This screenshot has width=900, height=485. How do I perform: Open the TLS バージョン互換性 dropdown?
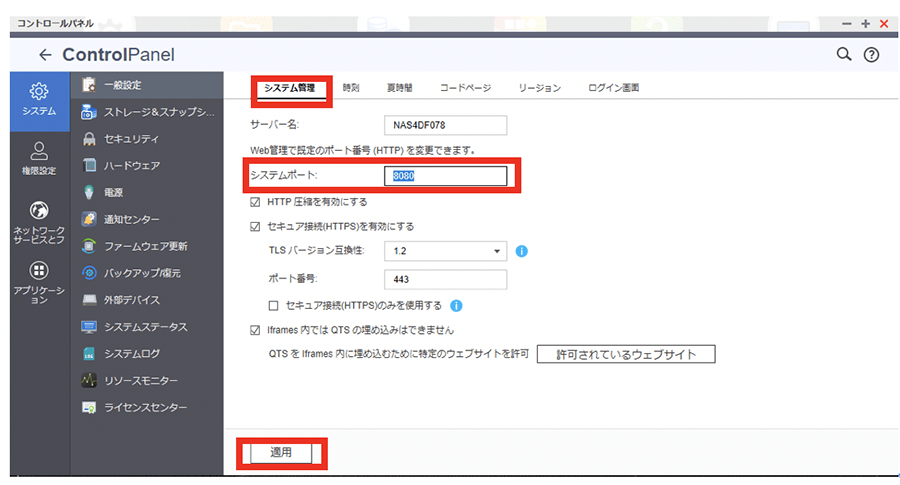coord(445,251)
